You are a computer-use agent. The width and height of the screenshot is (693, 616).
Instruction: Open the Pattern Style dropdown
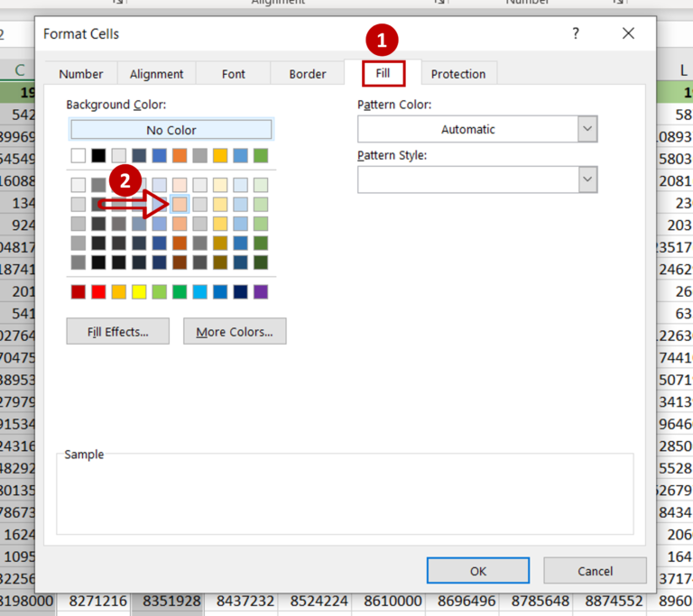(587, 179)
